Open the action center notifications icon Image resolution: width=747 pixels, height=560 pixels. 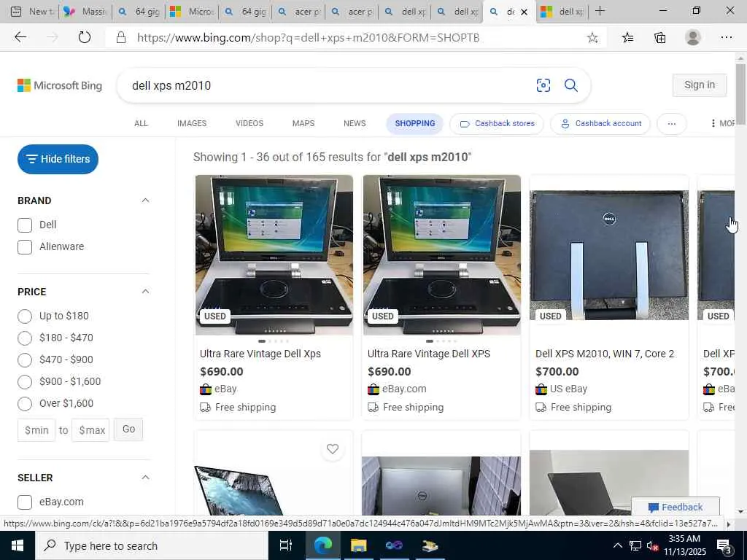pyautogui.click(x=724, y=545)
